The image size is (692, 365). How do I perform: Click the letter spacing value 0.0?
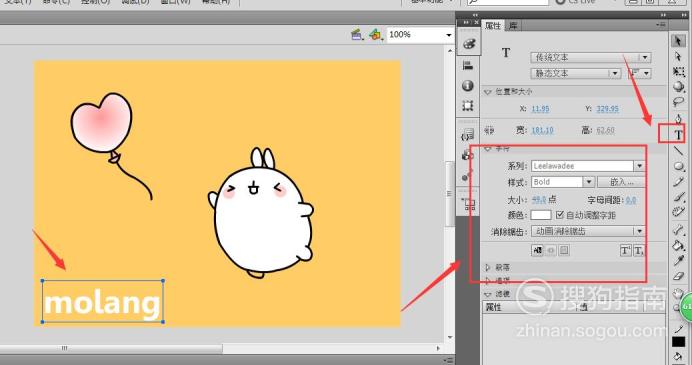(631, 200)
